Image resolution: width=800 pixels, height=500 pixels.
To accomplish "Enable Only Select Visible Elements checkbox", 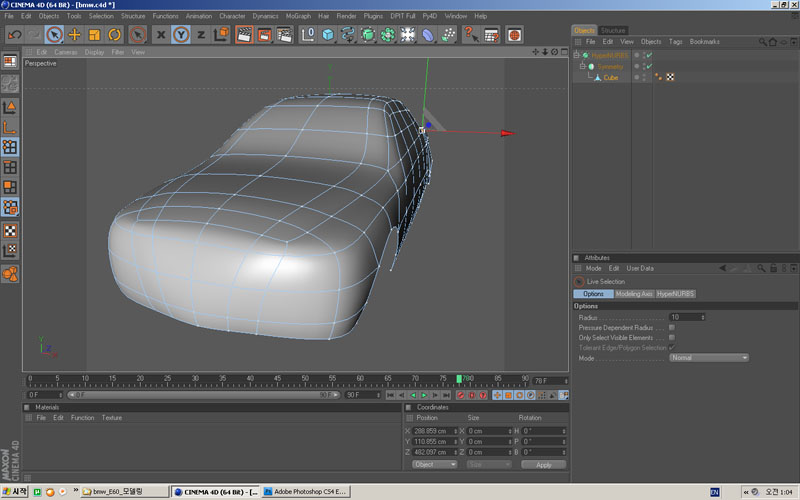I will point(671,337).
